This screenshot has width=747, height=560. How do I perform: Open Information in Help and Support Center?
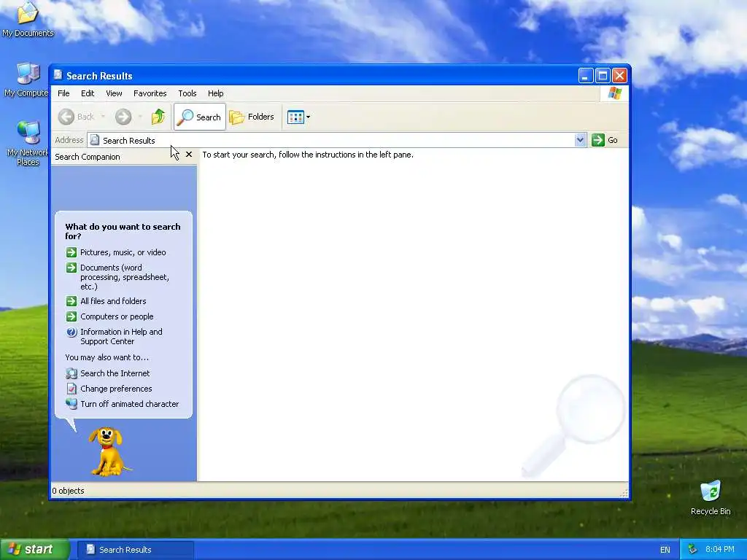point(122,337)
